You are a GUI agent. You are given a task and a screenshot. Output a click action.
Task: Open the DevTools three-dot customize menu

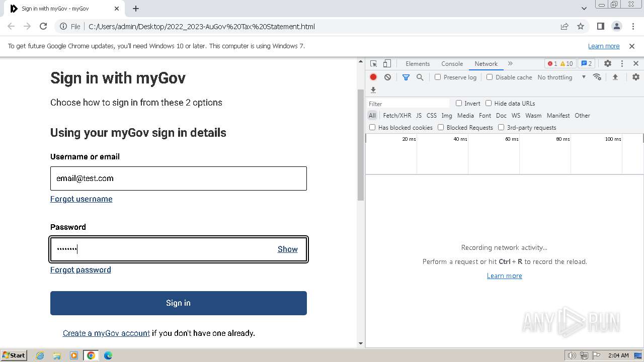[622, 63]
